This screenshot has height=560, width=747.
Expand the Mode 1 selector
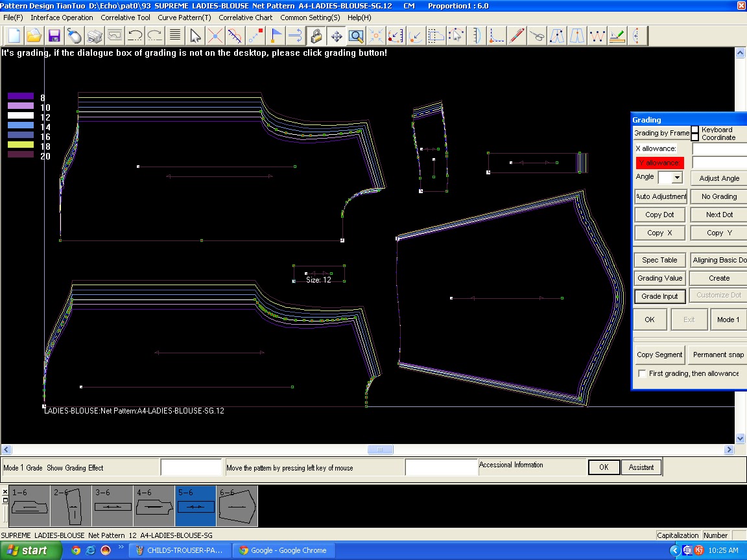click(728, 319)
